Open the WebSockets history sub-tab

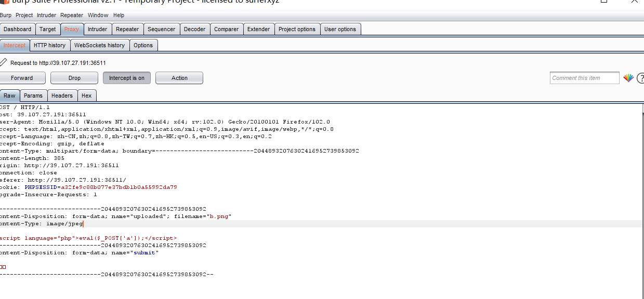99,45
